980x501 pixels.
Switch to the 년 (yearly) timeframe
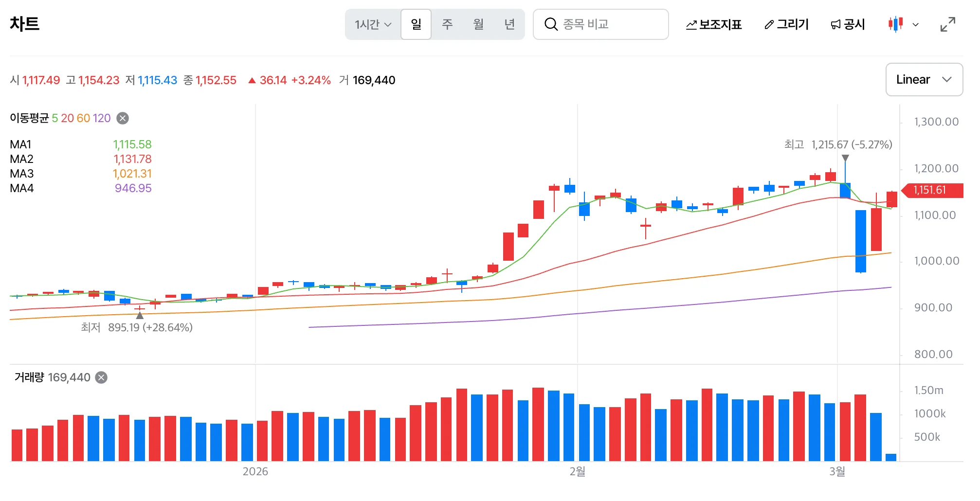(509, 24)
